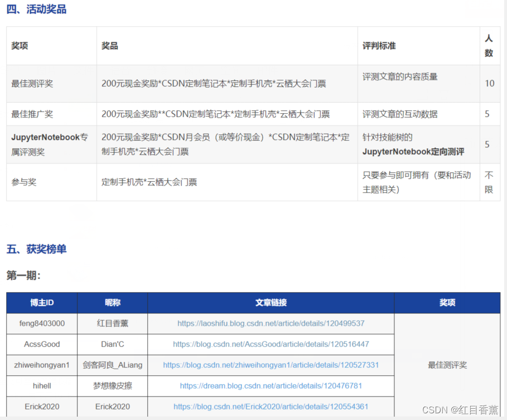Click prize text mentioning CSDN月会员
This screenshot has width=507, height=420.
click(x=225, y=144)
